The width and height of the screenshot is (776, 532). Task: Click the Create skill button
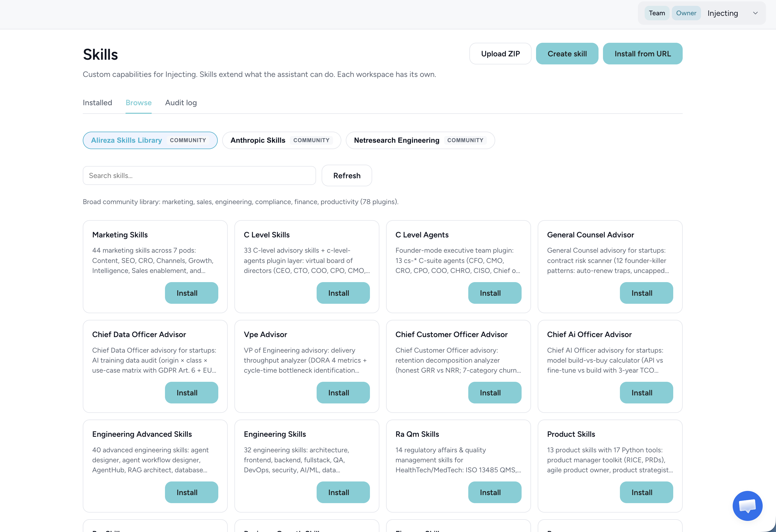[x=567, y=53]
